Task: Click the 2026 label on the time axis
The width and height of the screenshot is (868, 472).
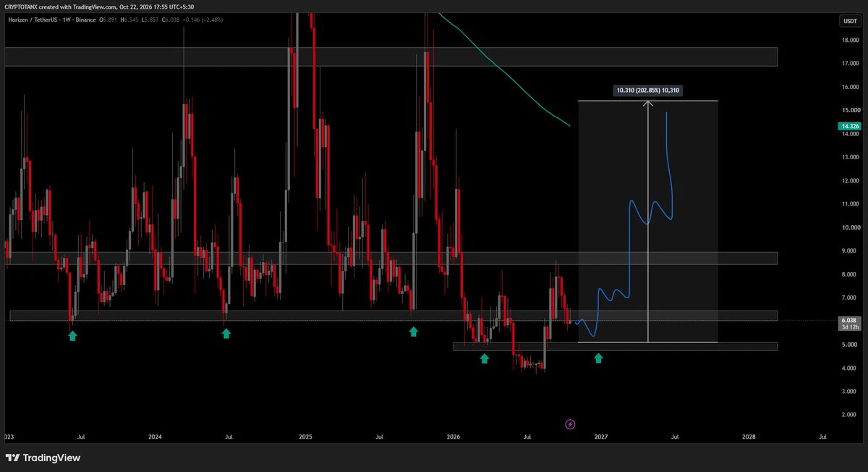Action: click(454, 437)
